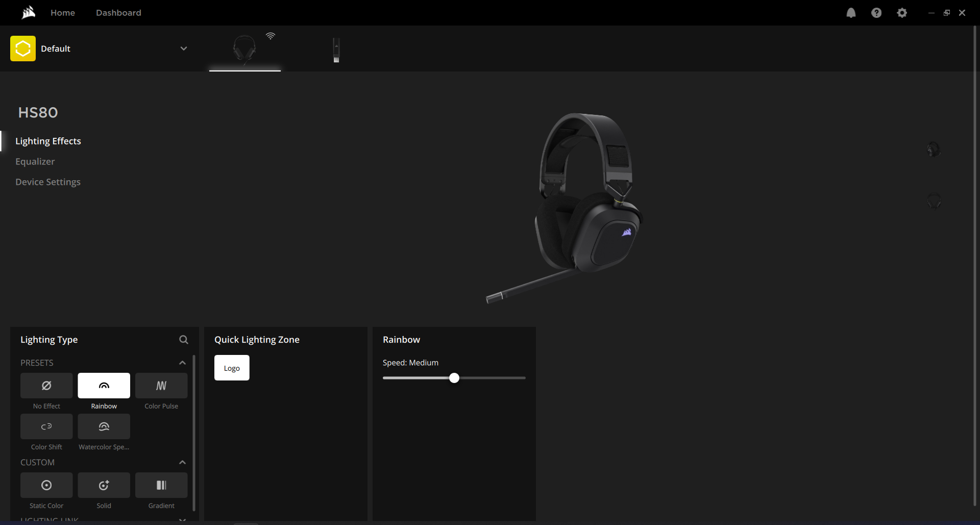Click the 'Lighting Type' panel heading

tap(49, 340)
